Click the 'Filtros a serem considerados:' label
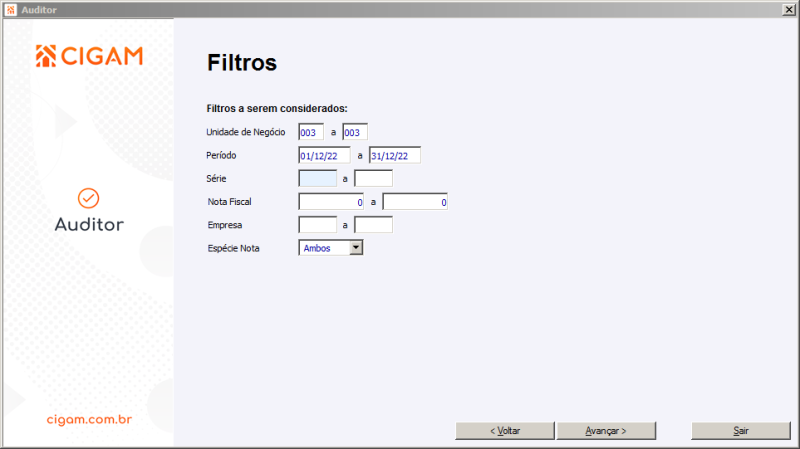This screenshot has width=800, height=449. tap(277, 108)
